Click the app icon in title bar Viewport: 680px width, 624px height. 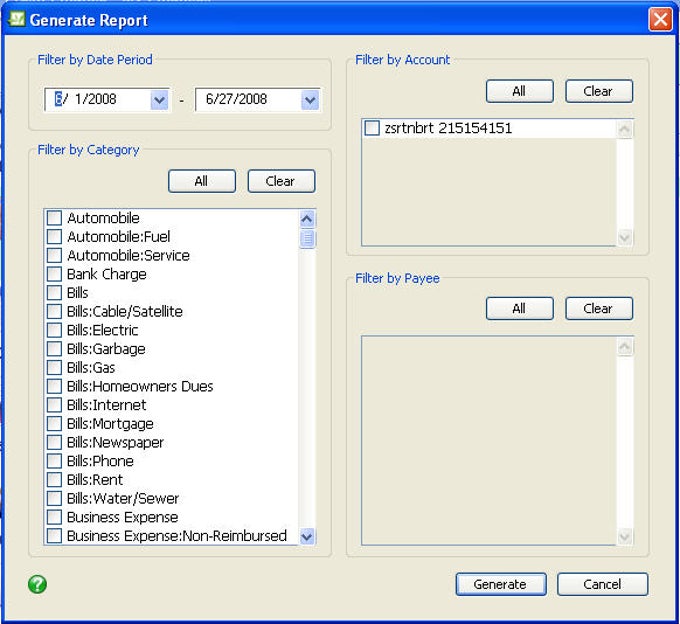pos(17,19)
